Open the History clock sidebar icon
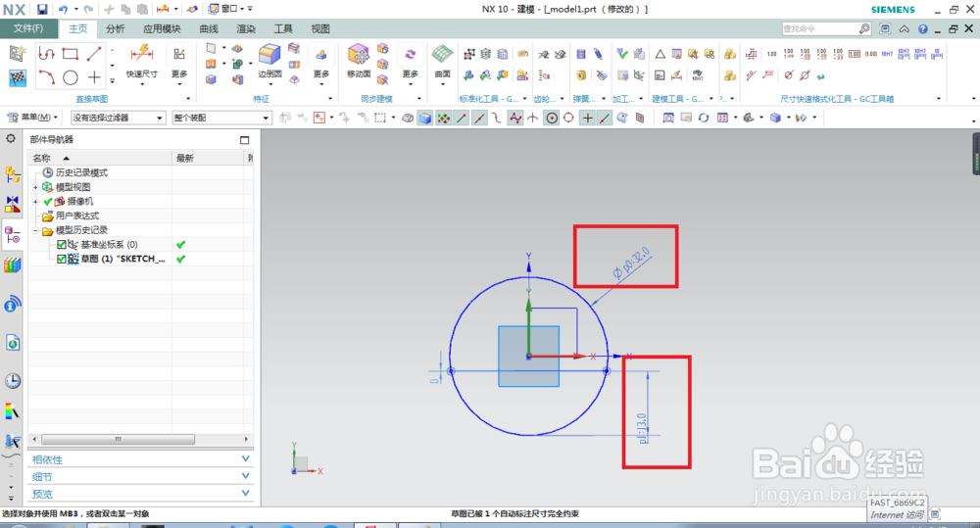980x528 pixels. [12, 380]
